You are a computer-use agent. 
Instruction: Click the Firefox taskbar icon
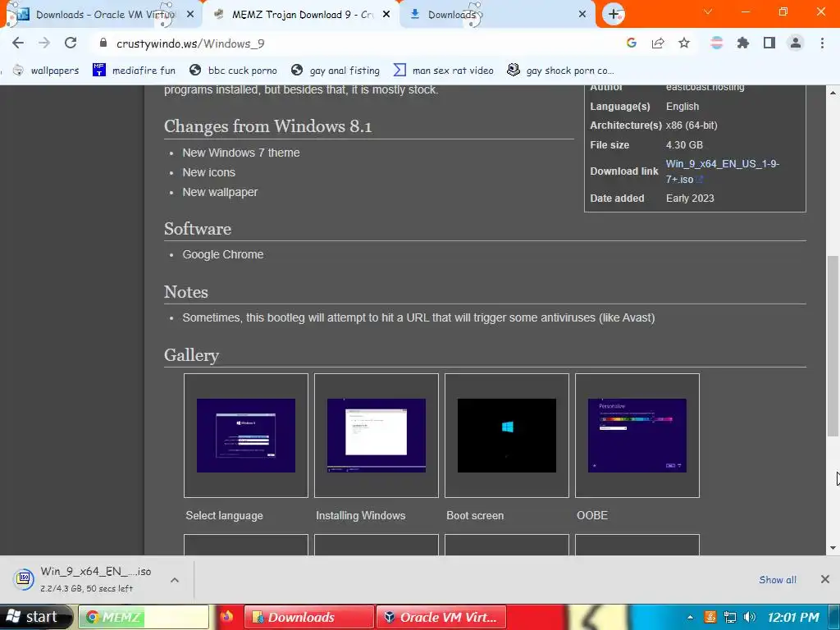(226, 617)
